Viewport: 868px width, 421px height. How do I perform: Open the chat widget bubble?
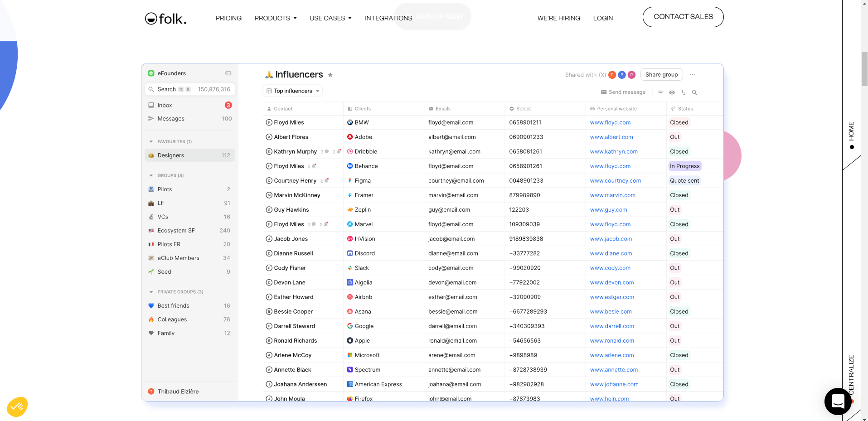tap(838, 401)
